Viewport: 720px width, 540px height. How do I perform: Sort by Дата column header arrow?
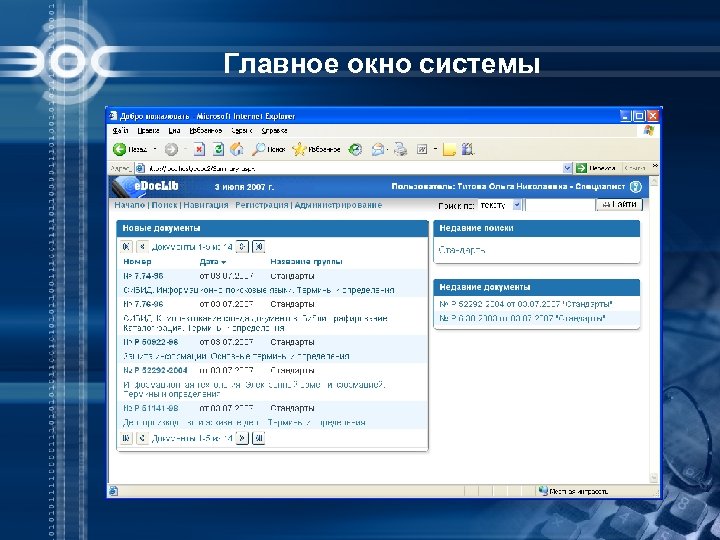click(224, 262)
